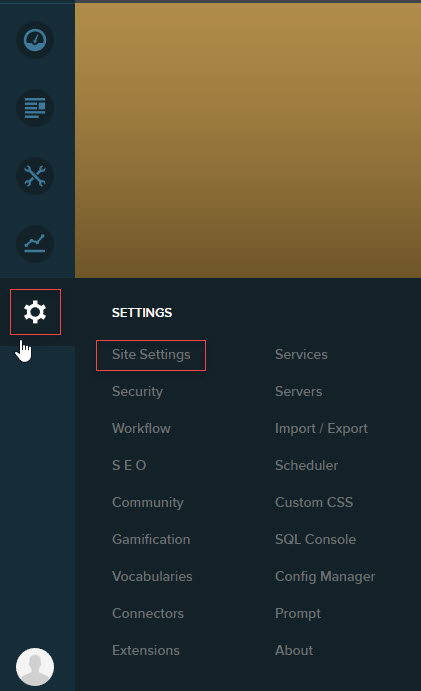
Task: Open the S E O settings
Action: point(129,465)
